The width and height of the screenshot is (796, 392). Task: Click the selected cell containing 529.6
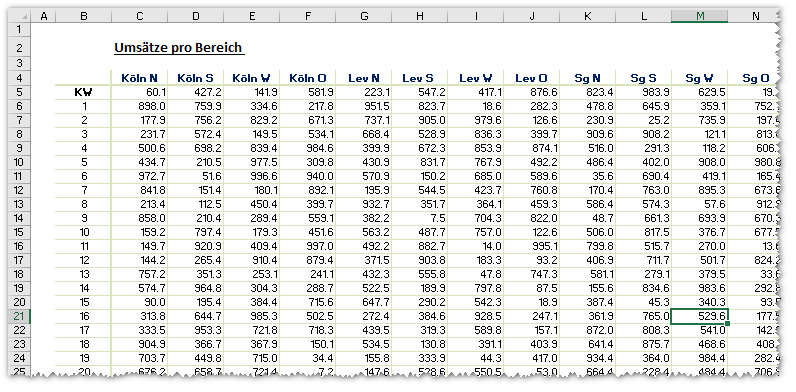[x=700, y=316]
